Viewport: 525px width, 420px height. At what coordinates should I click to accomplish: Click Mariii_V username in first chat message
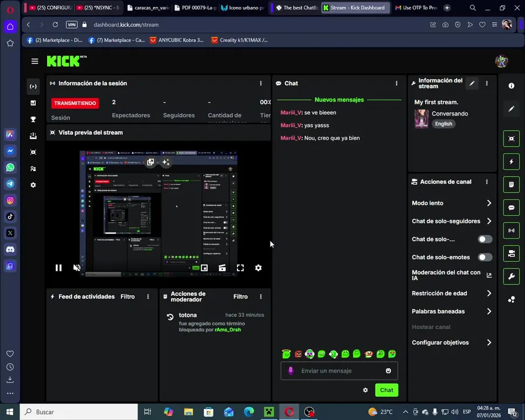pos(291,113)
